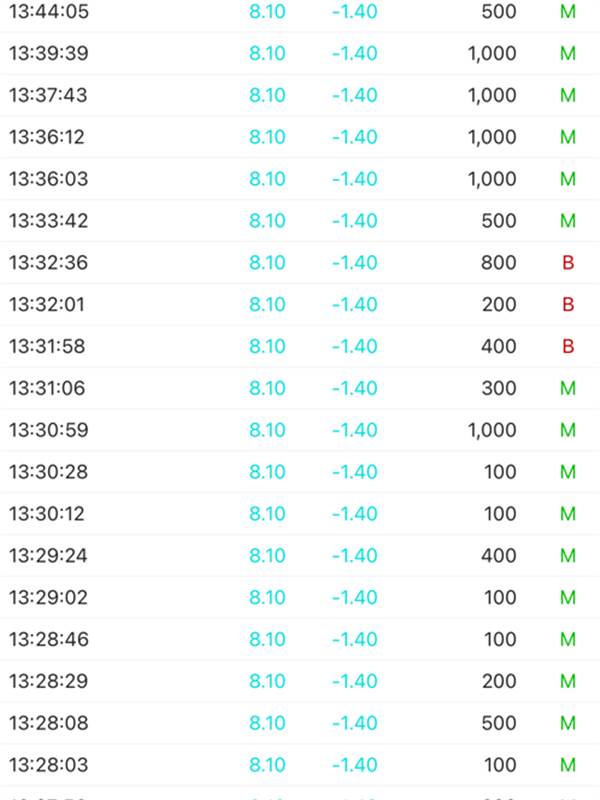
Task: Click the 13:28:46 trade row timestamp
Action: [x=48, y=640]
